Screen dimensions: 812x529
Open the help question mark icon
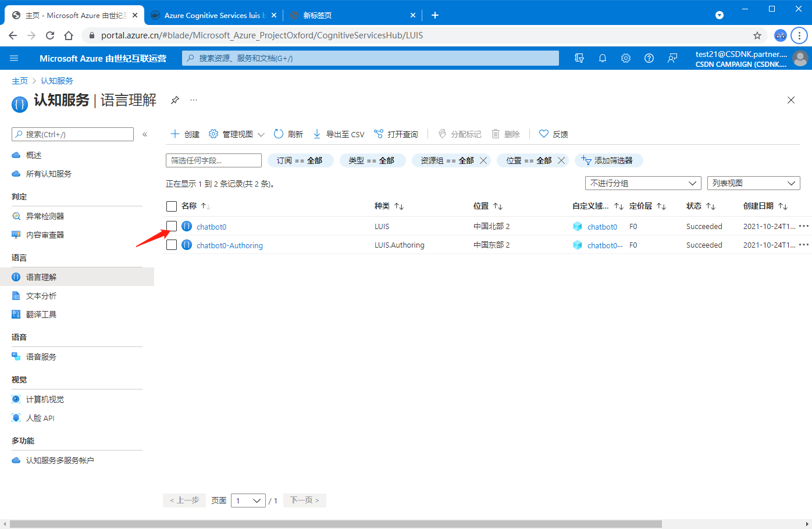coord(649,58)
